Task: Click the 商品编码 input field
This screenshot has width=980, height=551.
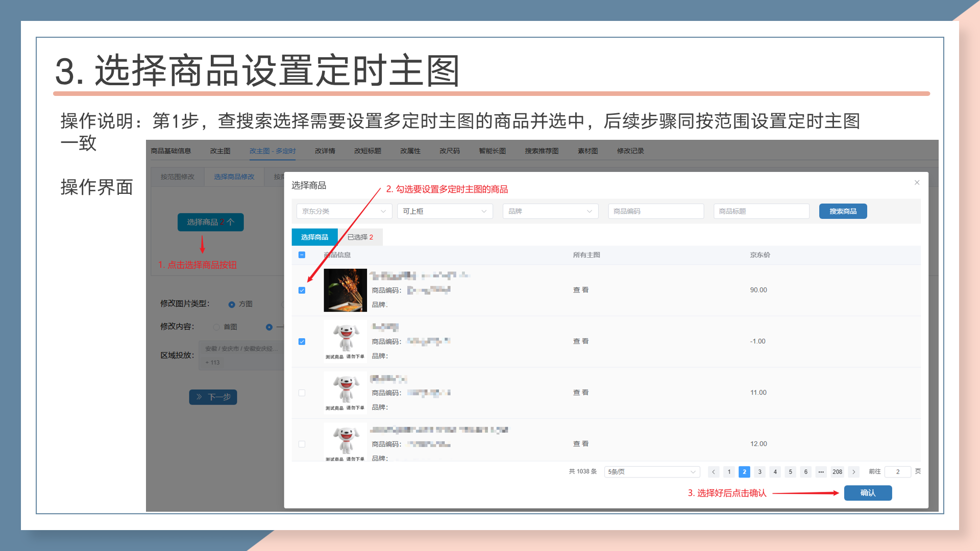Action: click(655, 211)
